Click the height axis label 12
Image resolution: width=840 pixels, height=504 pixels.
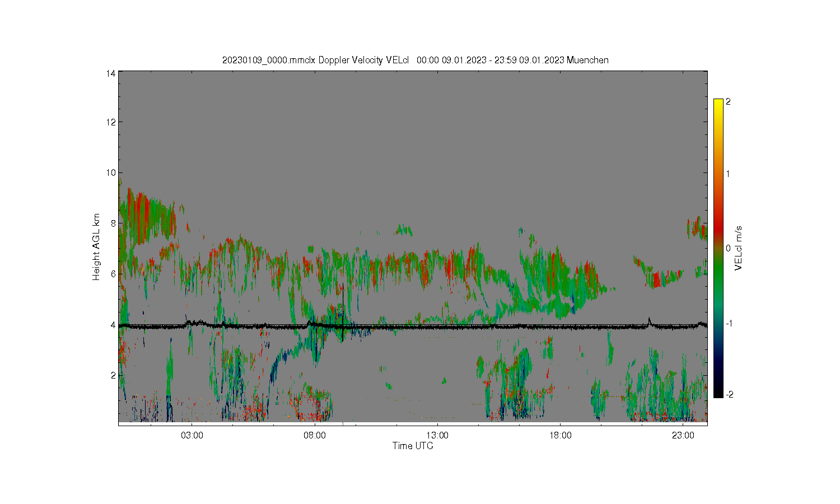click(111, 122)
